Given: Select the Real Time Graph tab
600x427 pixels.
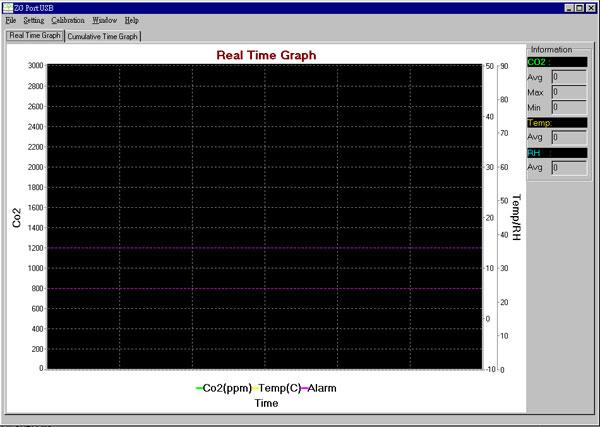Looking at the screenshot, I should pos(34,35).
